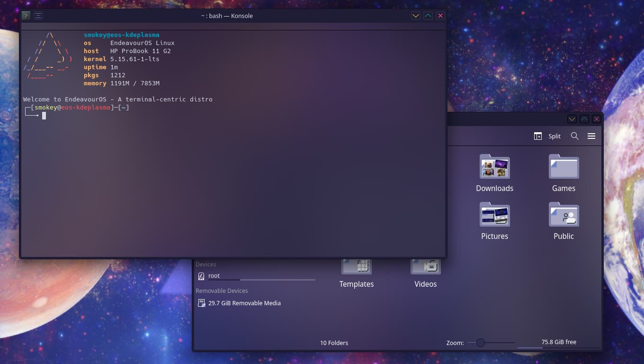
Task: Open 29.7 GiB Removable Media entry
Action: pos(256,303)
